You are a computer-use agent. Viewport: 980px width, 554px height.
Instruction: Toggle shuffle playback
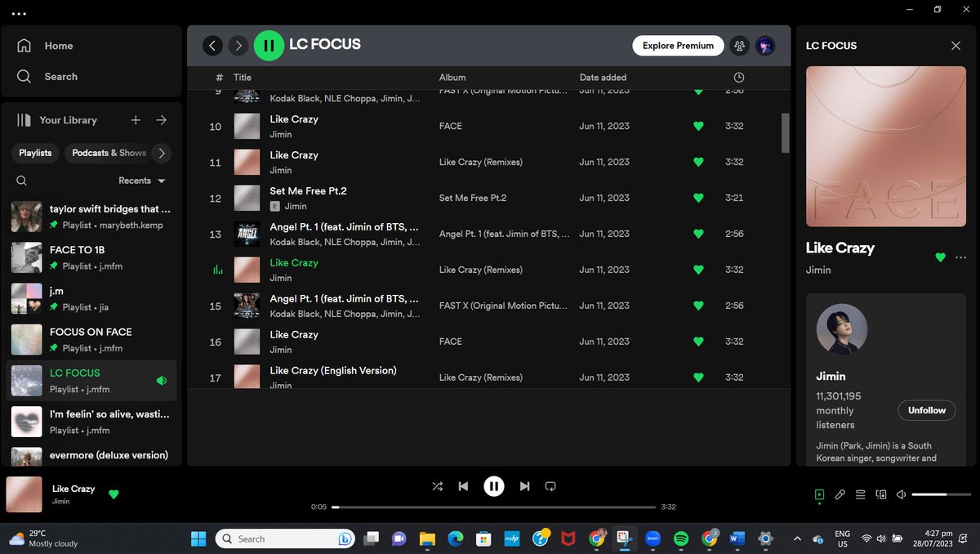click(438, 486)
